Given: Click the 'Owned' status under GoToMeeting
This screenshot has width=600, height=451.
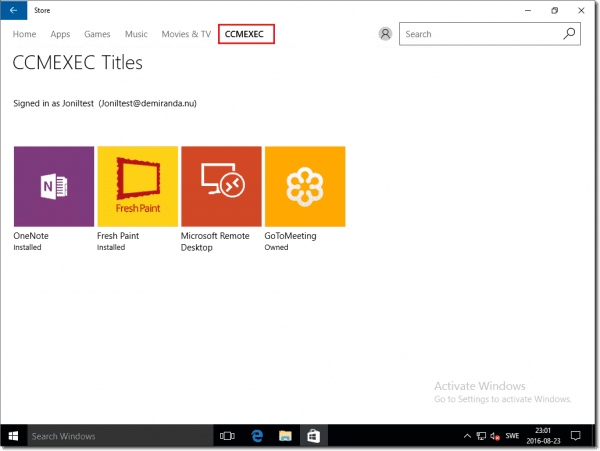Looking at the screenshot, I should [276, 247].
